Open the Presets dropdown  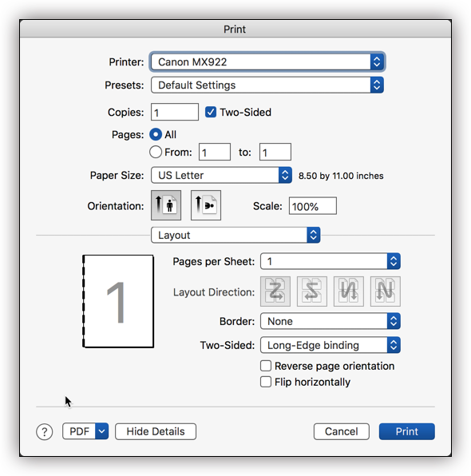267,85
